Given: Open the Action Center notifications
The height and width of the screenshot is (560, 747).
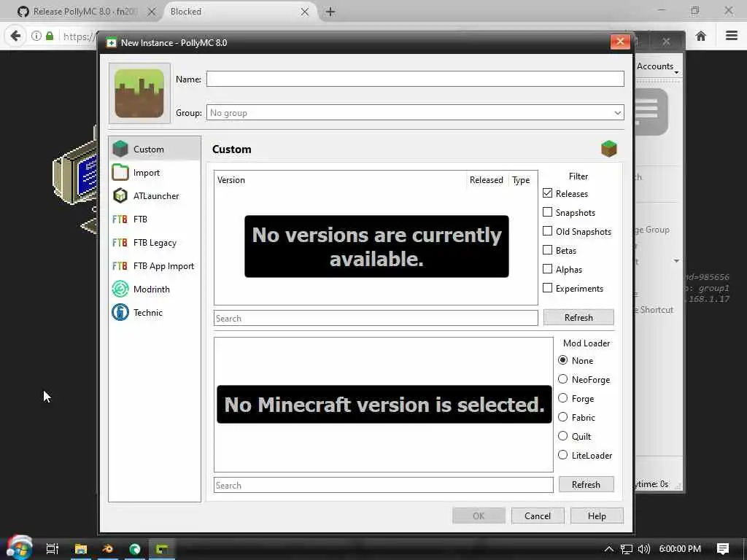Looking at the screenshot, I should pos(723,548).
